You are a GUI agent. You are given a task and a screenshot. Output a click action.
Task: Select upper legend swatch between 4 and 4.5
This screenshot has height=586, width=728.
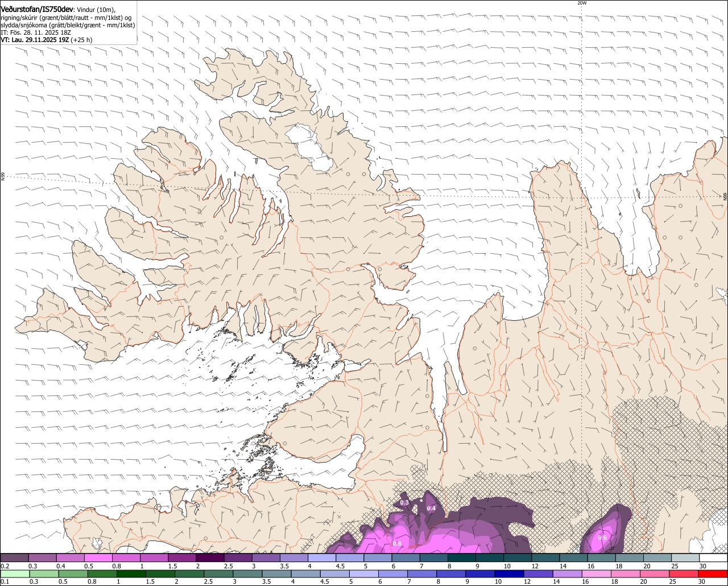point(322,558)
